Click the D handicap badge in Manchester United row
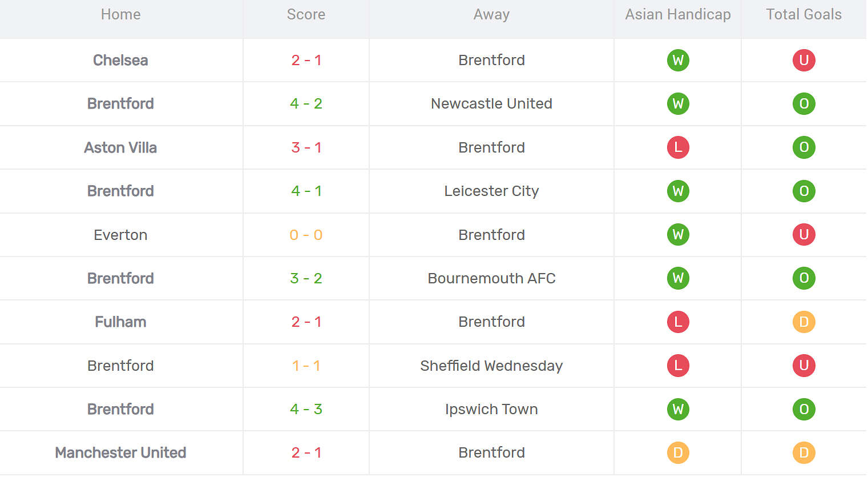 (678, 452)
